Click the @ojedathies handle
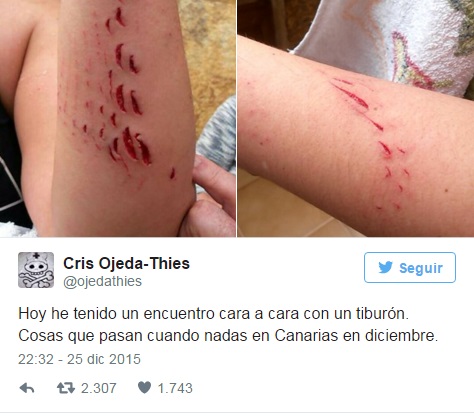474x417 pixels. tap(103, 281)
